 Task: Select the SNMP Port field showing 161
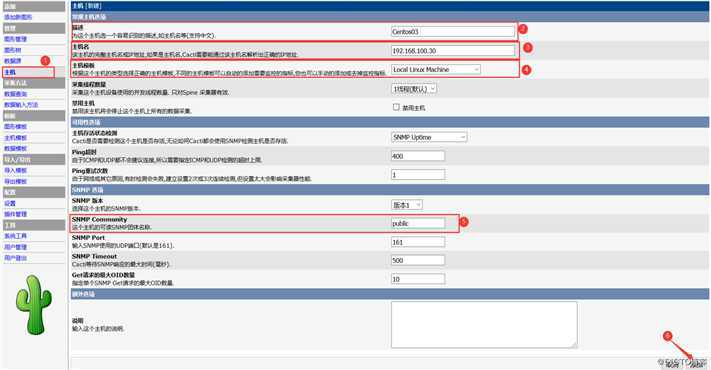(418, 242)
